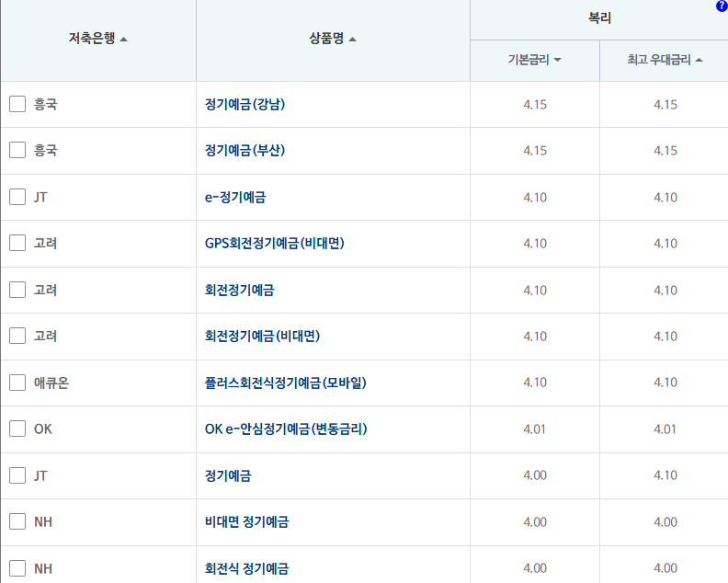Select the NH 회전식 정기예금 checkbox
The width and height of the screenshot is (728, 583).
(17, 568)
